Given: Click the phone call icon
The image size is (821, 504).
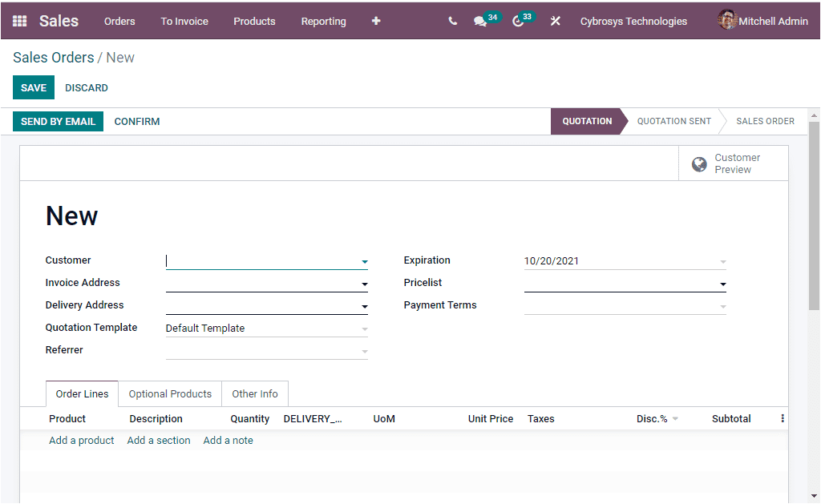Looking at the screenshot, I should [451, 21].
